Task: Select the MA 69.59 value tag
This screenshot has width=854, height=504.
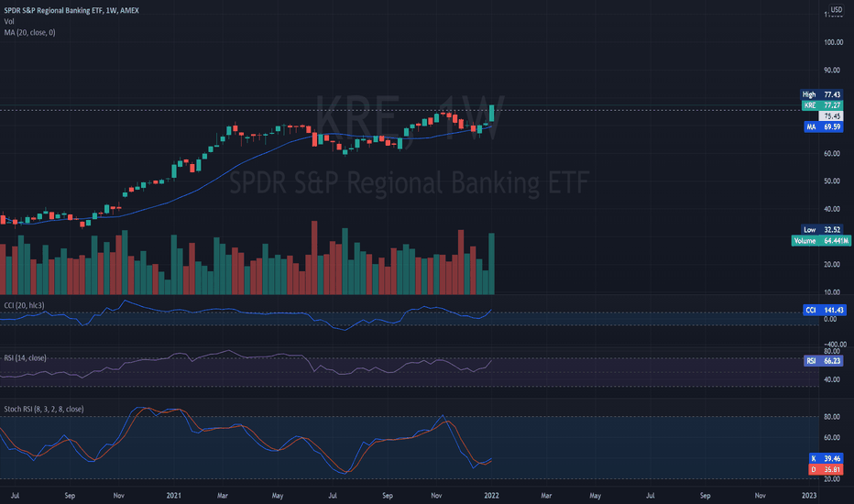Action: pos(824,127)
